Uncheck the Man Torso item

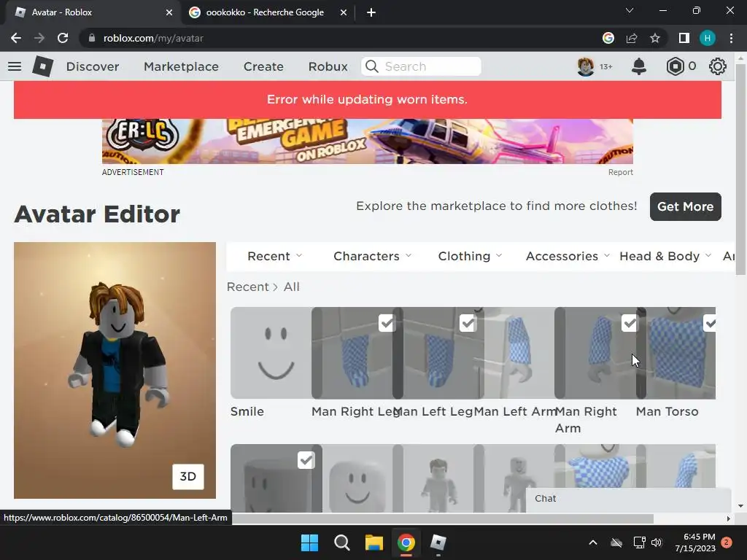710,323
